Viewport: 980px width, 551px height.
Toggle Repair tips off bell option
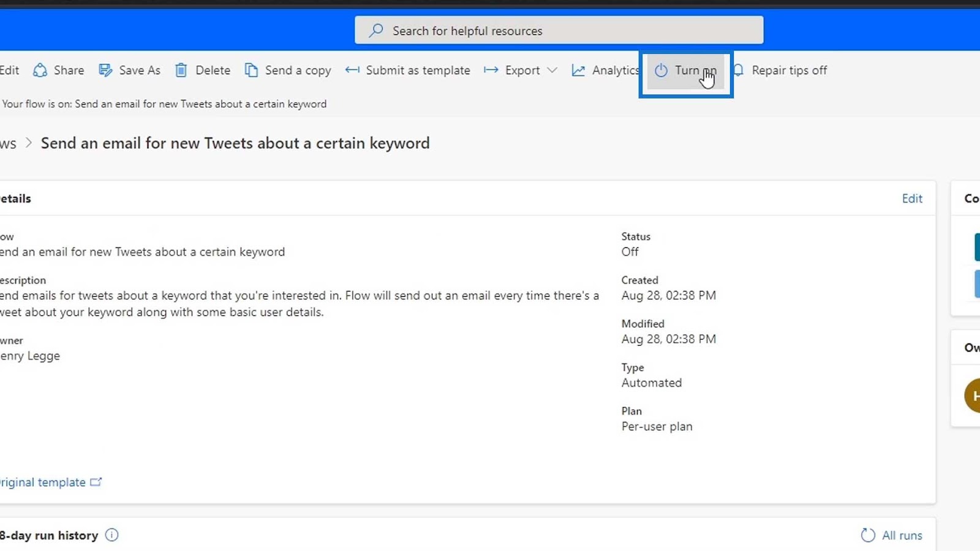781,70
